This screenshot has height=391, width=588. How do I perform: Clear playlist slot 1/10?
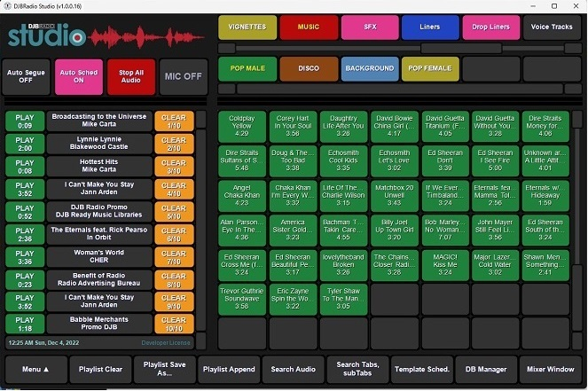[174, 121]
